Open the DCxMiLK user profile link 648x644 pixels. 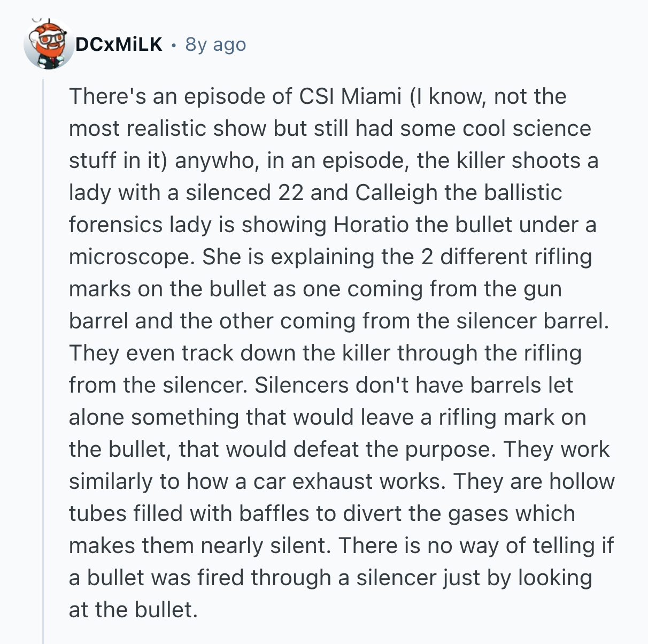[x=119, y=44]
